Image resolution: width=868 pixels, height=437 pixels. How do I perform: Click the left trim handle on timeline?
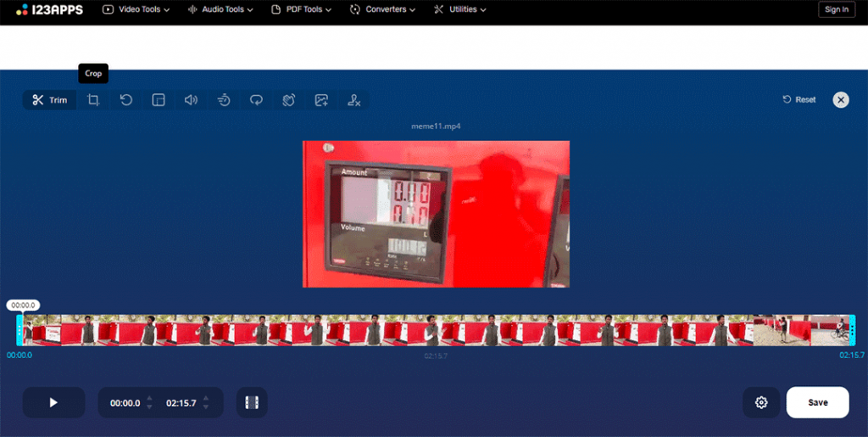click(19, 330)
